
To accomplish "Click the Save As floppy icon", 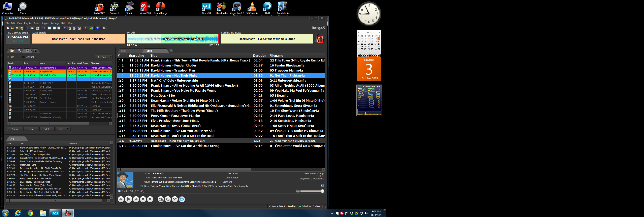I will (x=22, y=28).
